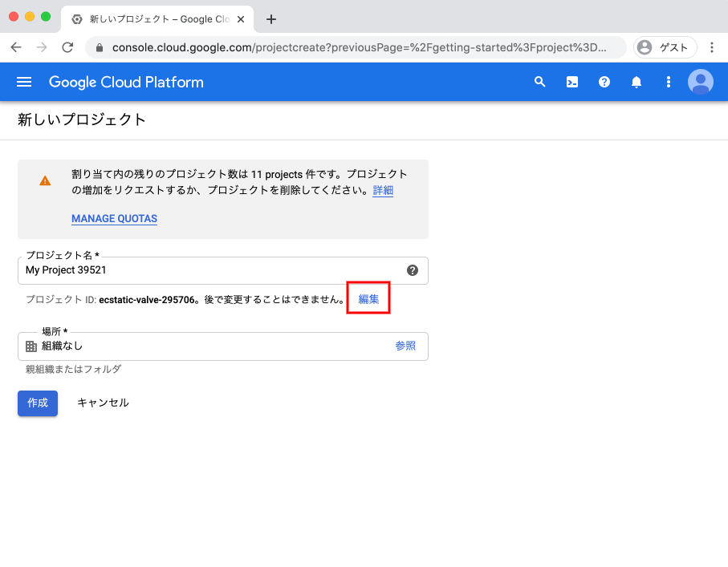This screenshot has width=728, height=567.
Task: Click the 場所 location field
Action: click(223, 346)
